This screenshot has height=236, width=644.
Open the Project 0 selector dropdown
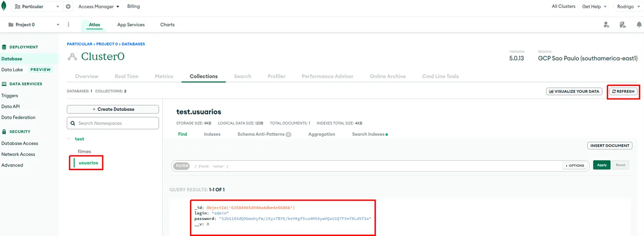pyautogui.click(x=34, y=24)
